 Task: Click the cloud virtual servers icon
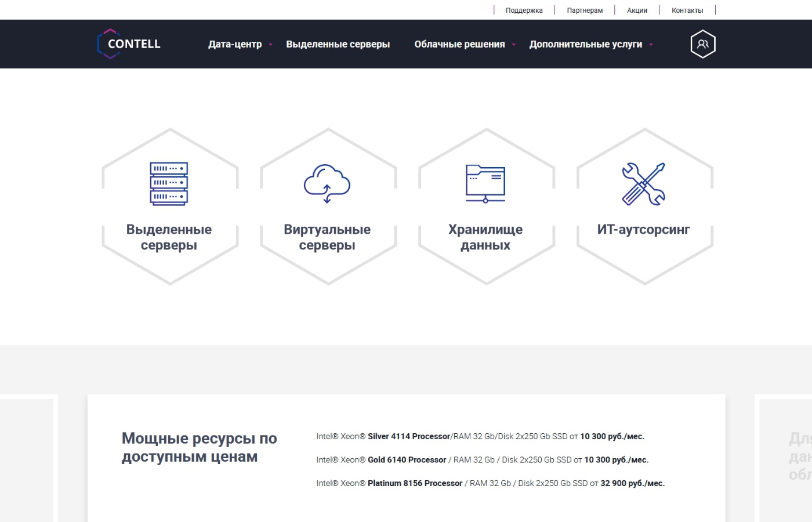tap(327, 184)
